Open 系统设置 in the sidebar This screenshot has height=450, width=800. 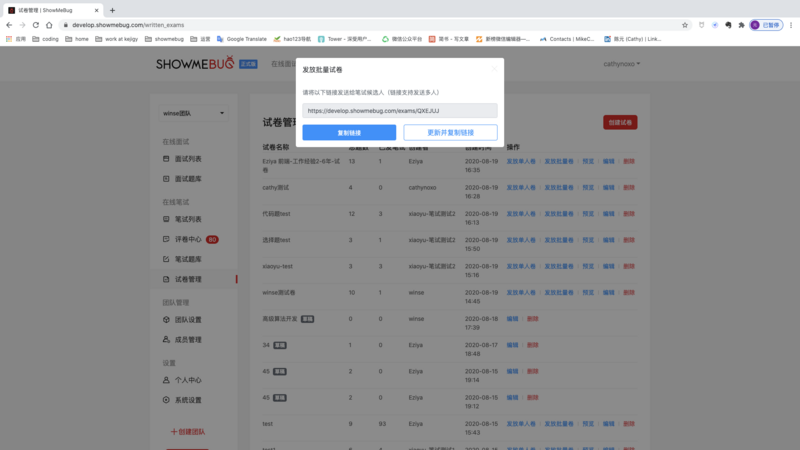(188, 401)
